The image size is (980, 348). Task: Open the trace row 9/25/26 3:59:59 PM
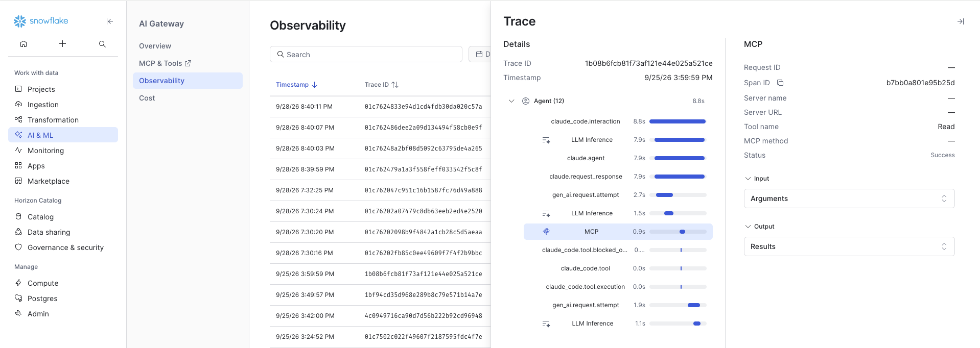pyautogui.click(x=380, y=274)
